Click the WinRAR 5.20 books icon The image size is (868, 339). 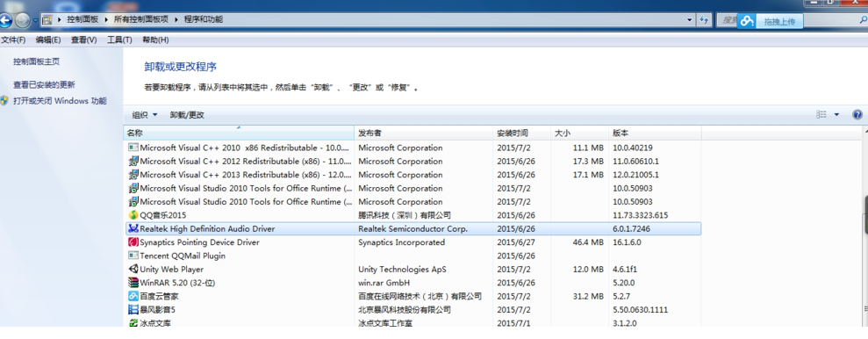click(133, 283)
